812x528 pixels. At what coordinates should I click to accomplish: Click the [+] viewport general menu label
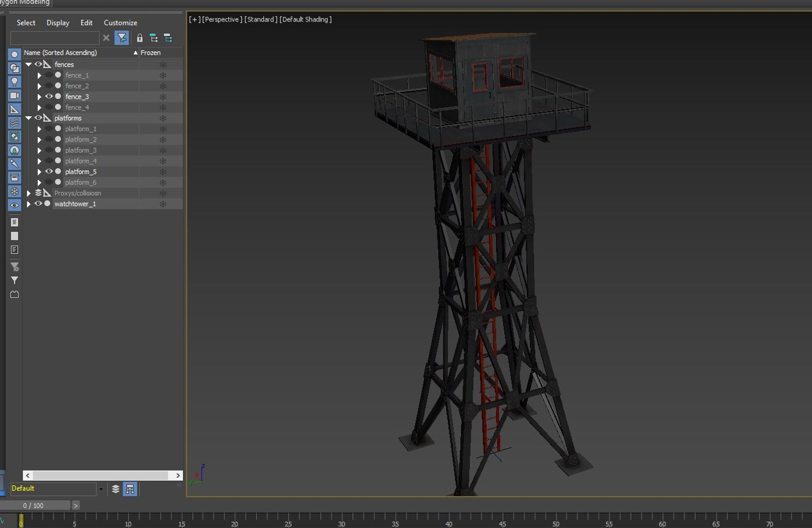pyautogui.click(x=195, y=20)
